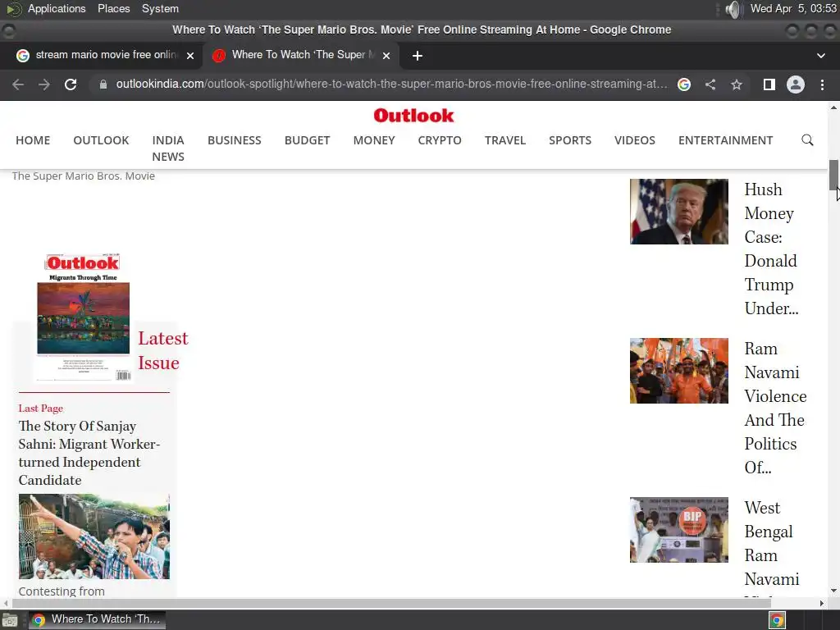Open Chrome three-dot menu

click(822, 84)
